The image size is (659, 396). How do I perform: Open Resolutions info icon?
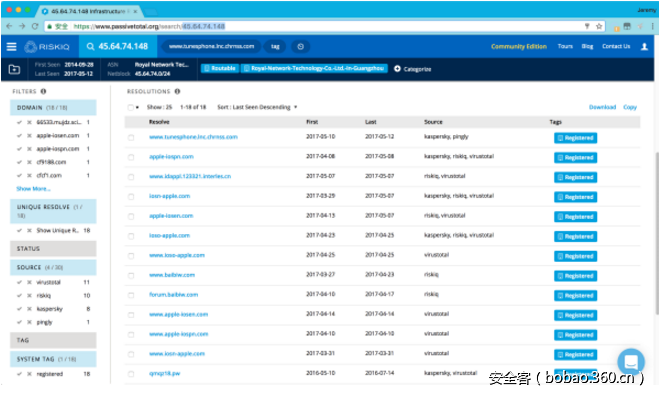(x=177, y=91)
